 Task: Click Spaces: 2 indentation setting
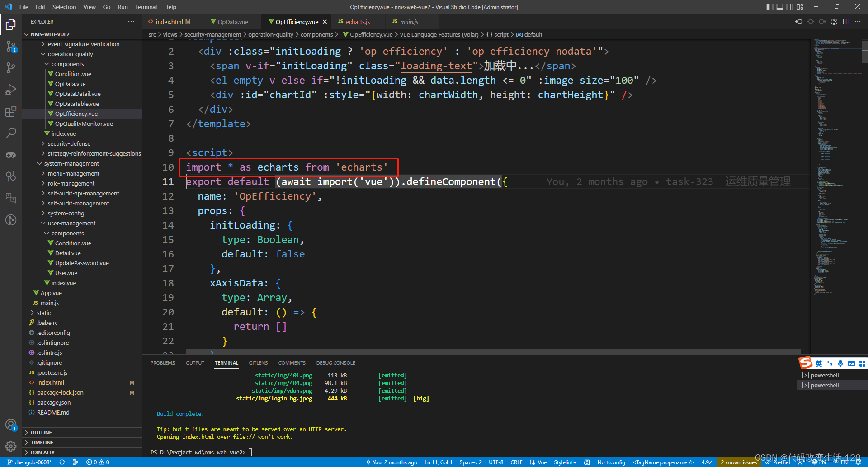[471, 462]
